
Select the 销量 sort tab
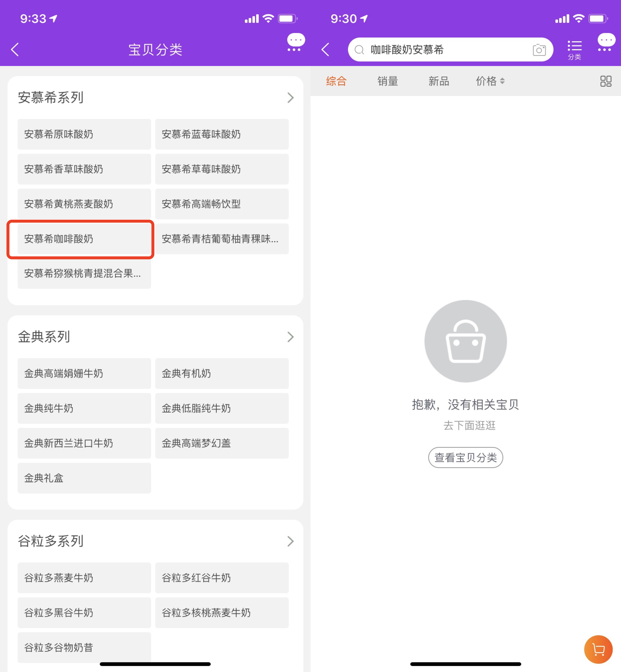pos(387,81)
